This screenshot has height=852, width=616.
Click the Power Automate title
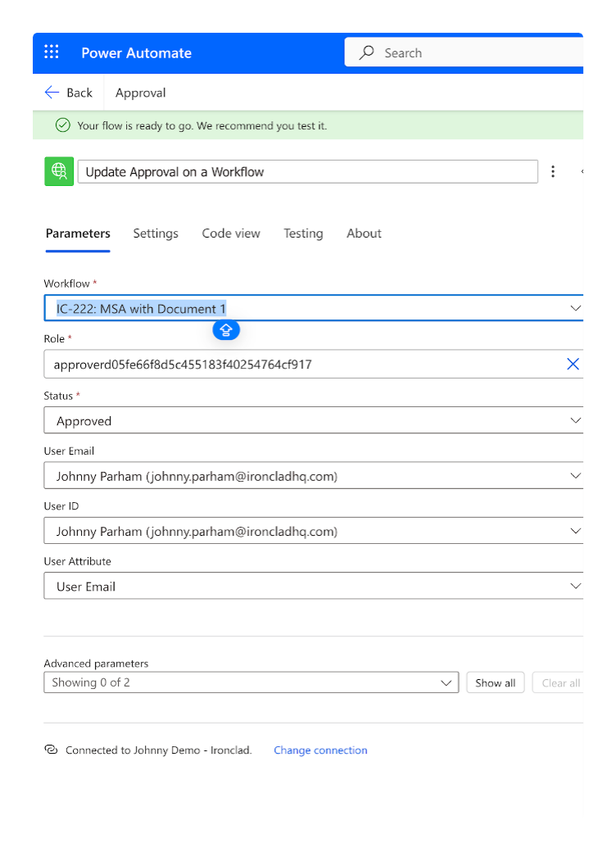[136, 53]
